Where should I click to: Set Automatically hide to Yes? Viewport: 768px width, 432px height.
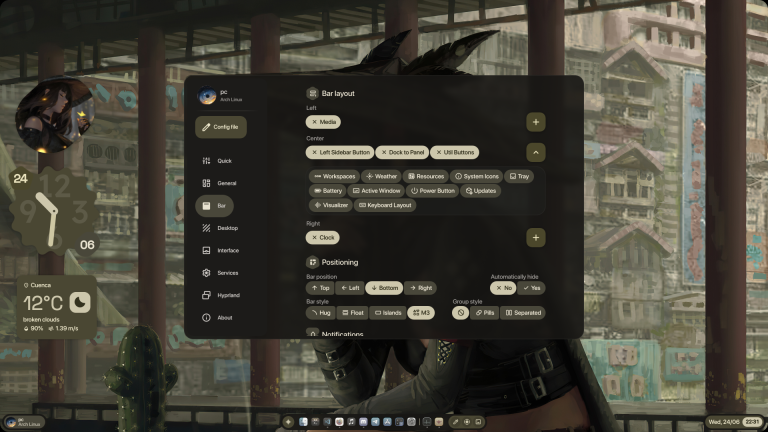pos(531,288)
